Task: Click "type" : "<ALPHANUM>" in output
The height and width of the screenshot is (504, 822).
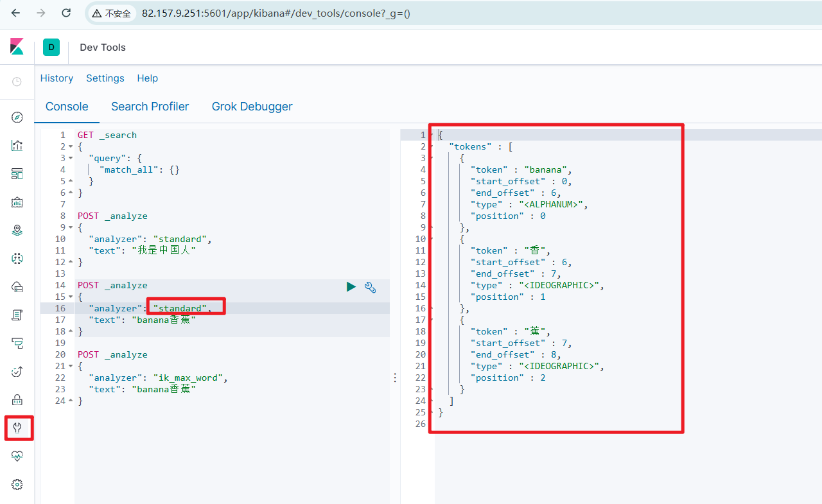Action: pyautogui.click(x=529, y=204)
